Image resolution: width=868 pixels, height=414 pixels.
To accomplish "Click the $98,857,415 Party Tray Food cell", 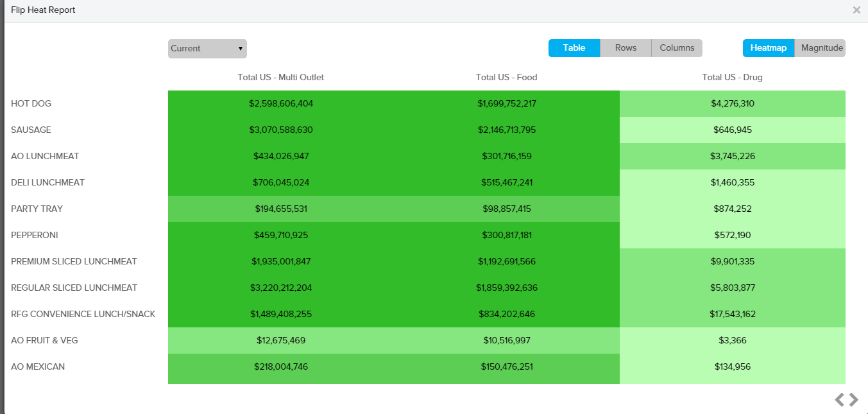I will [x=506, y=209].
